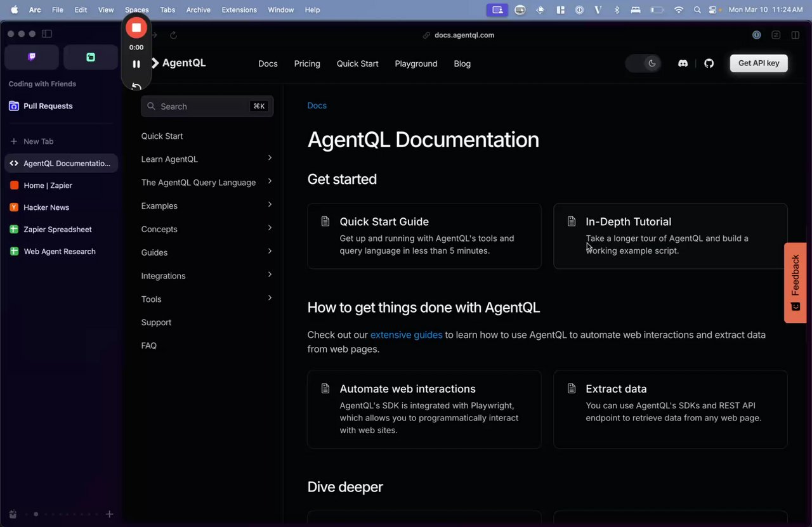
Task: Switch to AgentQL Documentation tab
Action: pyautogui.click(x=61, y=164)
